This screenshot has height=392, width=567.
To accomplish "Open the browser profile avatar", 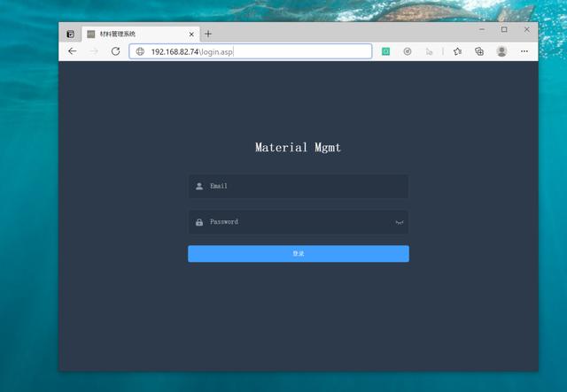I will (x=501, y=51).
